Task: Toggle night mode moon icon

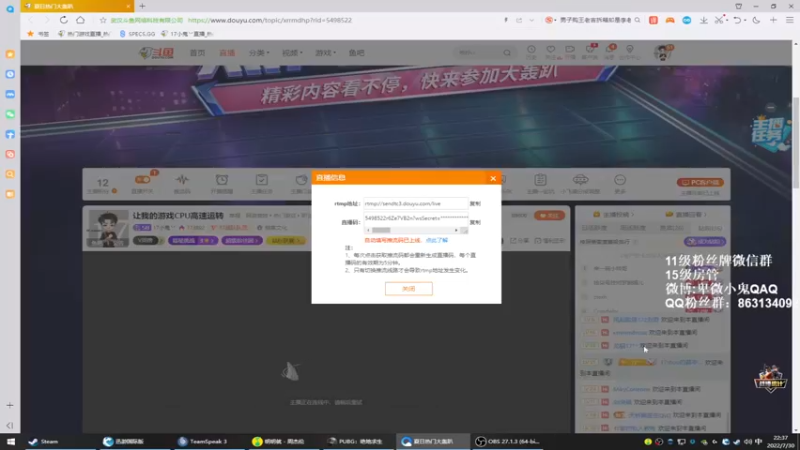Action: pyautogui.click(x=756, y=20)
